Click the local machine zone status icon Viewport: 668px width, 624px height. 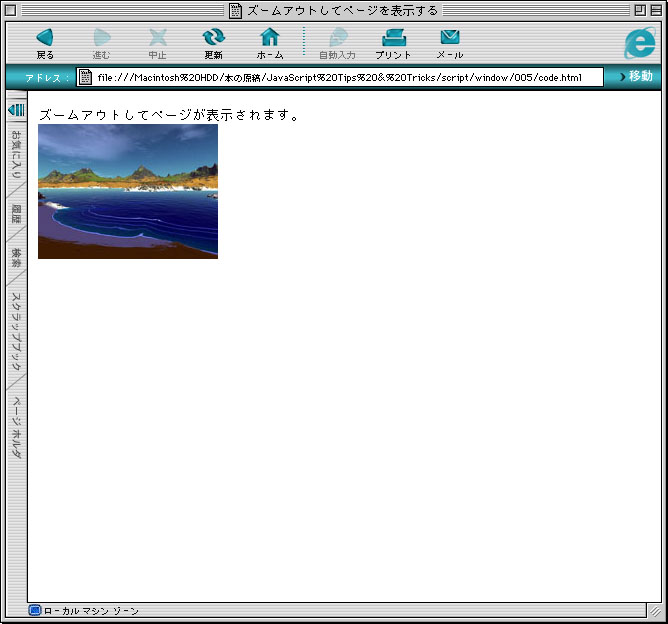coord(35,610)
